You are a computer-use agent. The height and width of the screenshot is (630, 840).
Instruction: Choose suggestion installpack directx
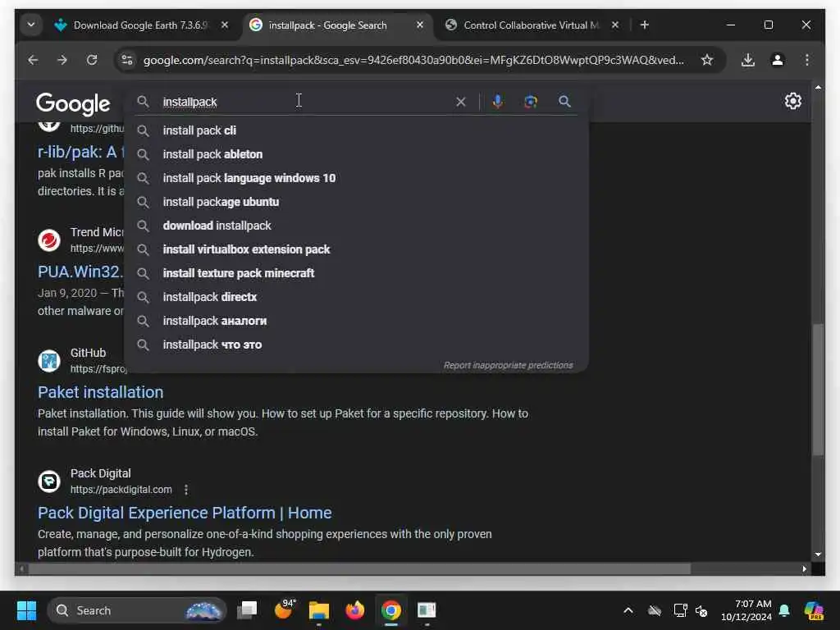pos(356,297)
